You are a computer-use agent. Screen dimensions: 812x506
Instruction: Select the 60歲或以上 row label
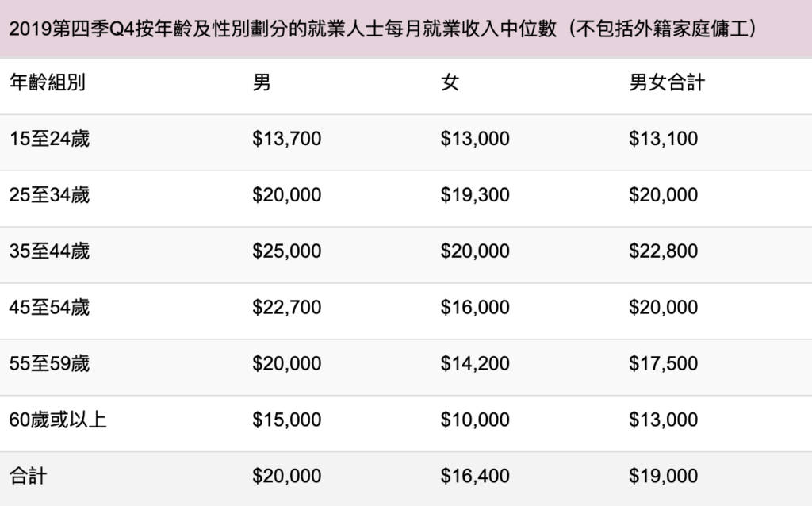point(58,420)
